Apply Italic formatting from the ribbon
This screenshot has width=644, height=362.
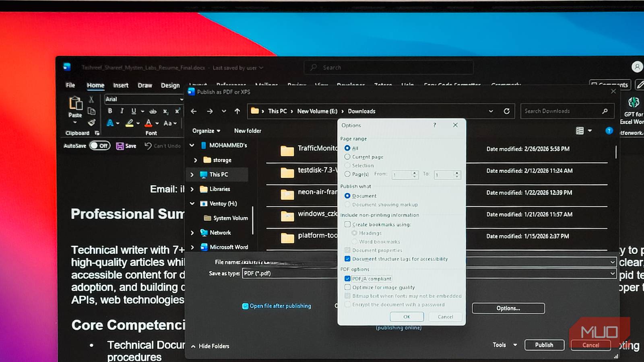point(122,111)
